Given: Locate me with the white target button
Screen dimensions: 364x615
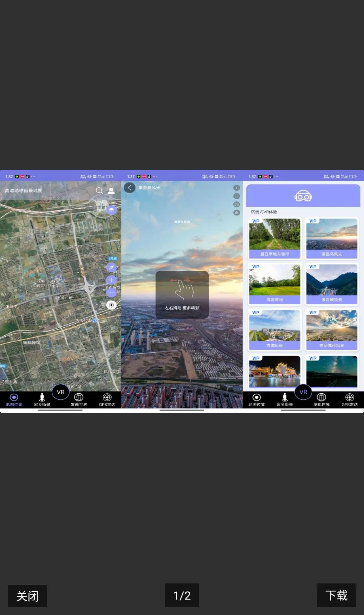Looking at the screenshot, I should (x=111, y=305).
